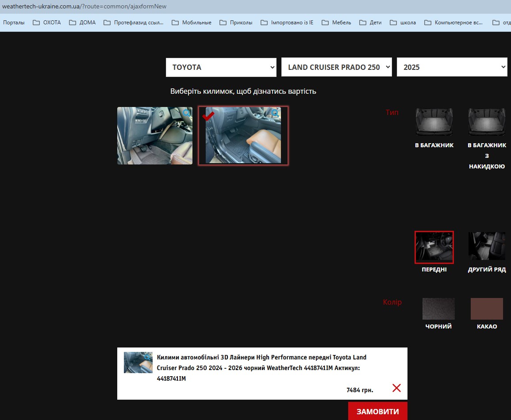Image resolution: width=511 pixels, height=420 pixels.
Task: Click the 'В багажник' trunk mat icon
Action: coord(434,122)
